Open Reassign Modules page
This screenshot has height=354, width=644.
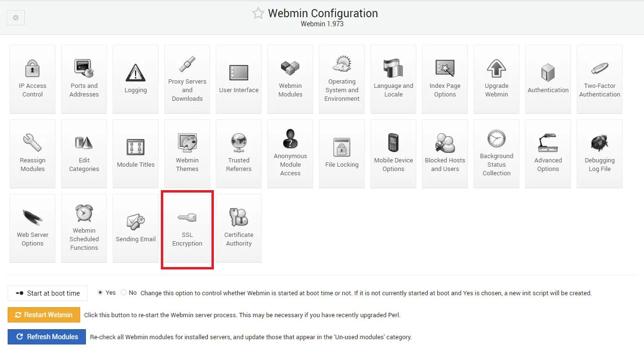32,154
